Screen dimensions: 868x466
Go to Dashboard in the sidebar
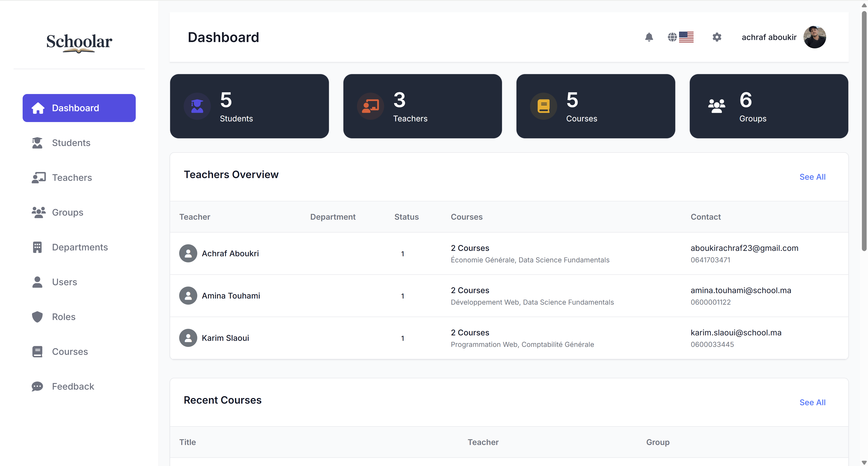click(79, 108)
